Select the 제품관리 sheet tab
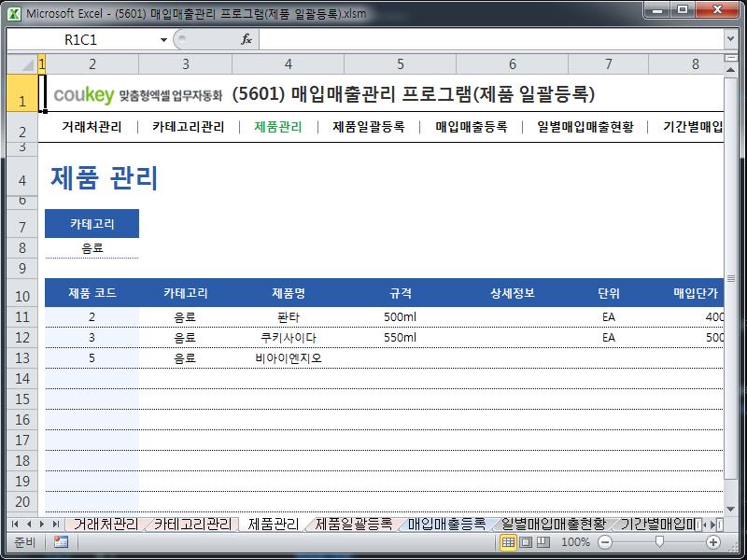The image size is (747, 560). tap(274, 524)
